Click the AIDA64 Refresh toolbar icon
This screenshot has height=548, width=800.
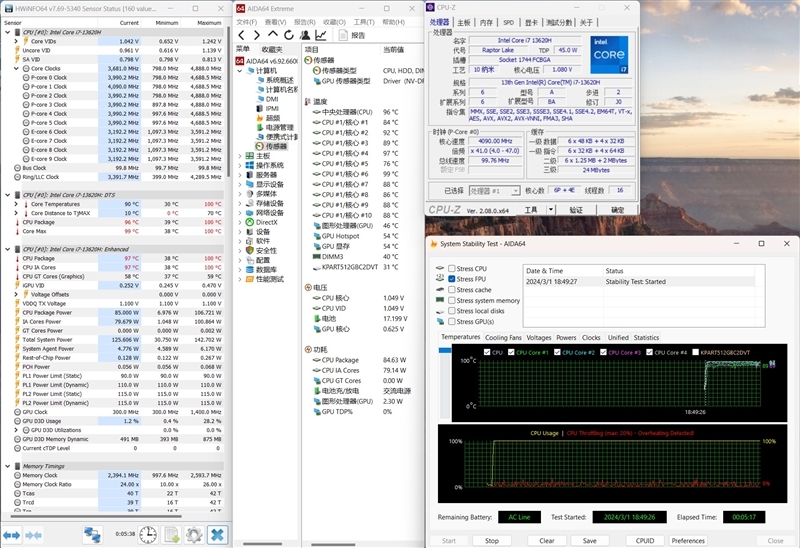[289, 35]
